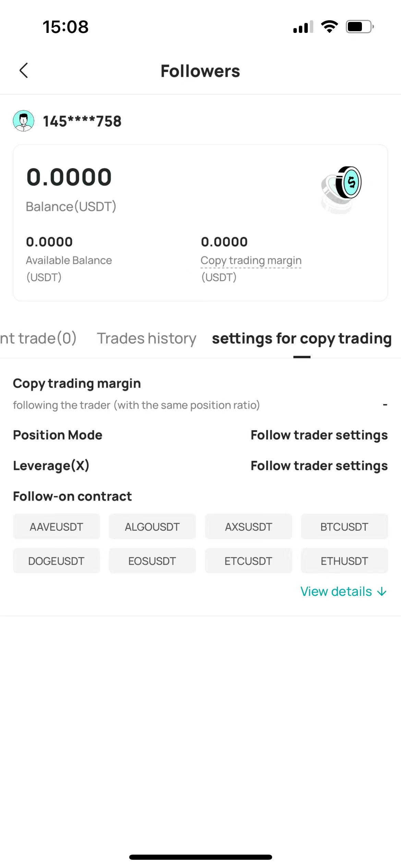The width and height of the screenshot is (401, 868).
Task: Tap the cellular signal bars icon
Action: coord(303,27)
